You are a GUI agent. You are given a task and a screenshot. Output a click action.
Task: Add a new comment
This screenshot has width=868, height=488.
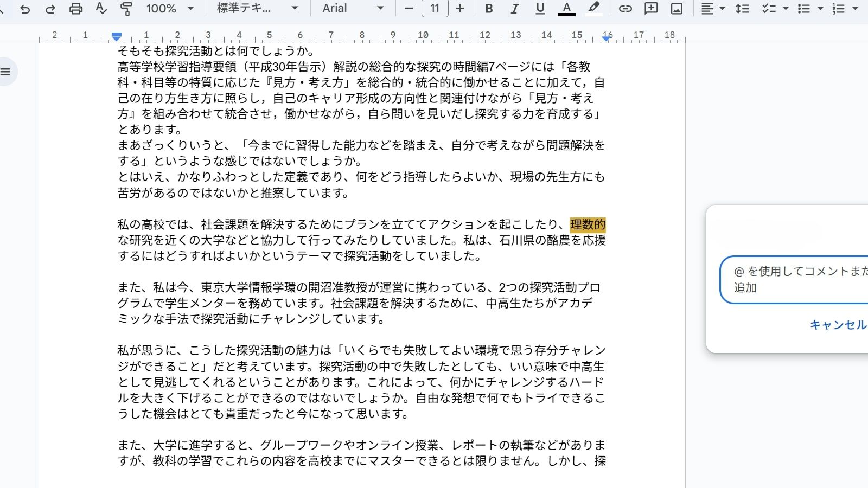coord(650,9)
